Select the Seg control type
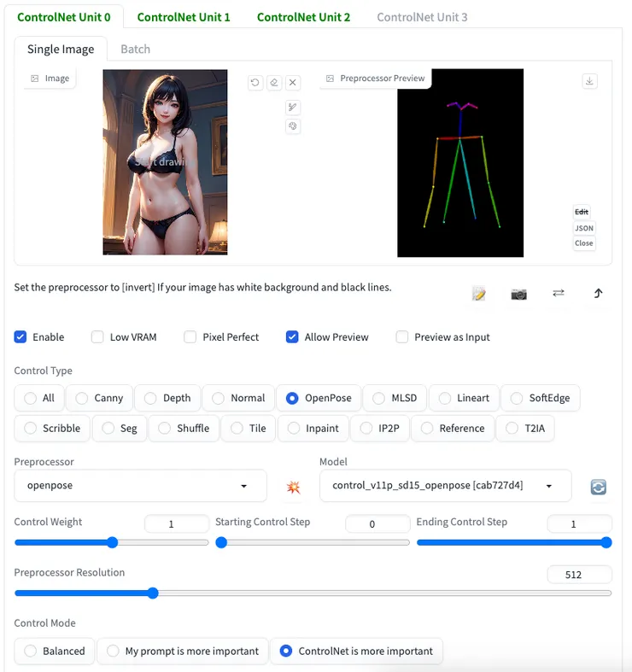632x672 pixels. tap(120, 429)
